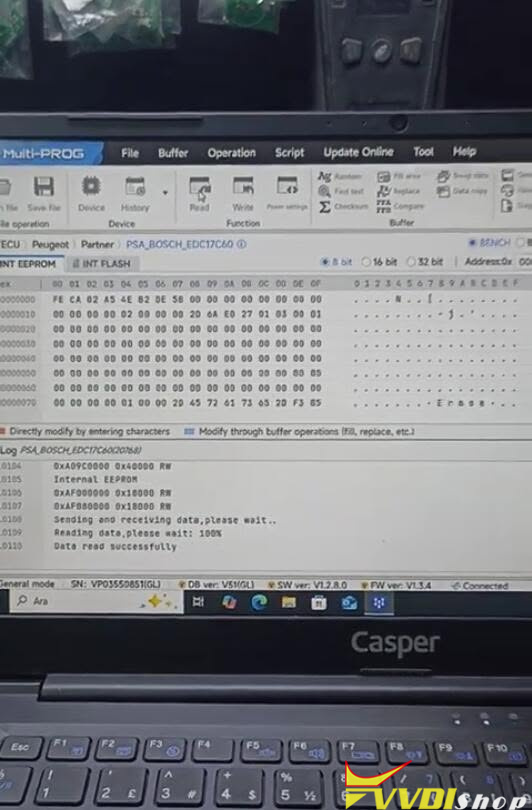Select the Fill area tool
The height and width of the screenshot is (810, 532).
pos(399,176)
